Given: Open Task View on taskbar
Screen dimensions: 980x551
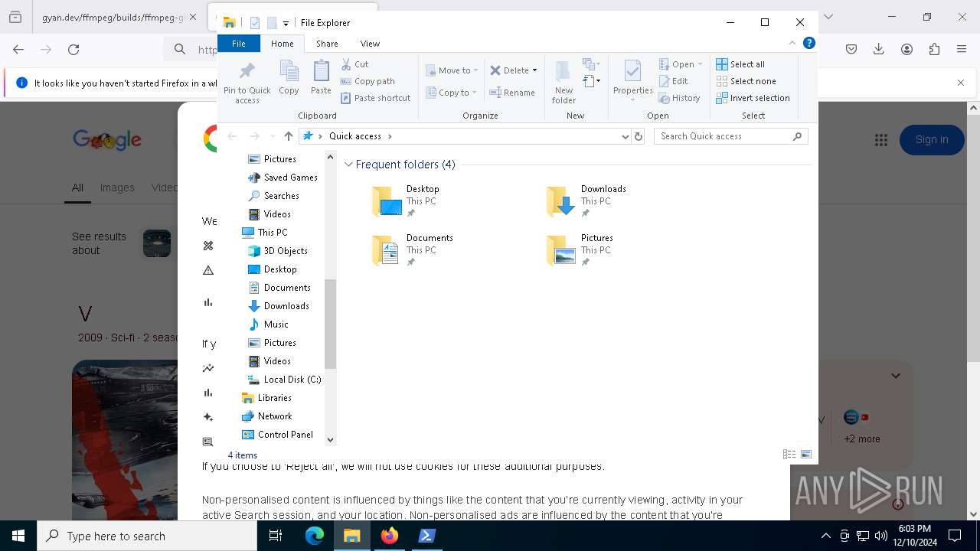Looking at the screenshot, I should click(276, 536).
